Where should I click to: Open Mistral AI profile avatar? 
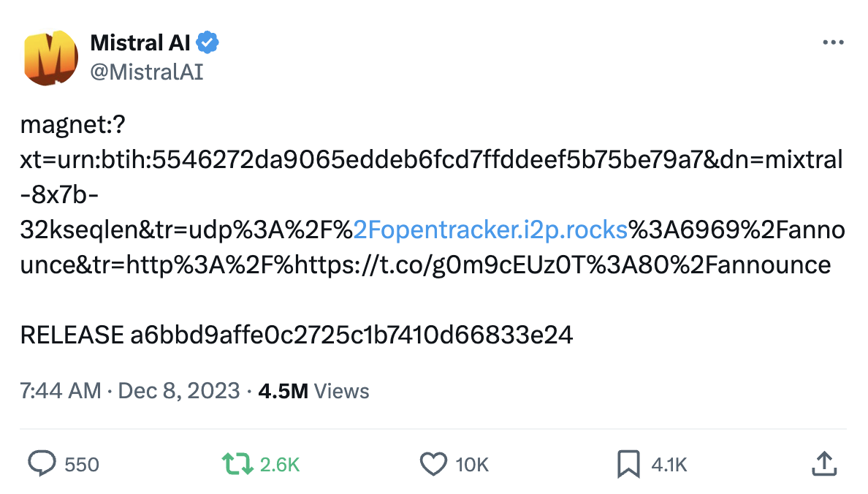(50, 58)
